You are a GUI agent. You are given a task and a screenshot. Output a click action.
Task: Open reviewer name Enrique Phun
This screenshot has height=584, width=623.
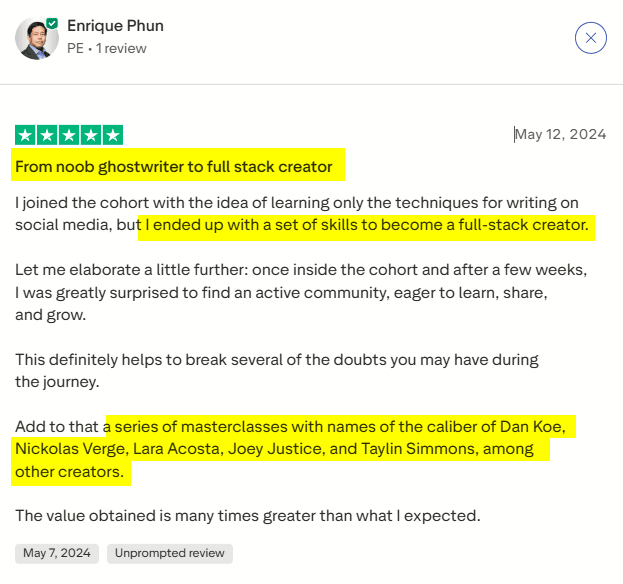pos(115,26)
